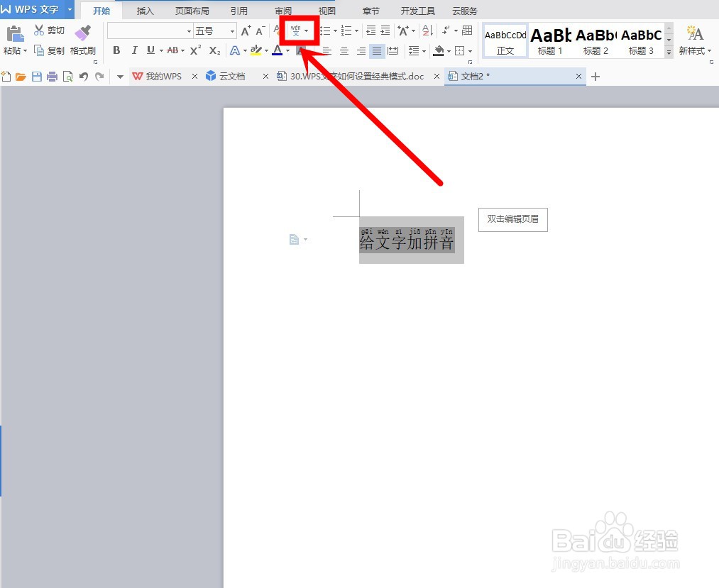Click the print preview icon
Screen dimensions: 719x588
pos(68,77)
